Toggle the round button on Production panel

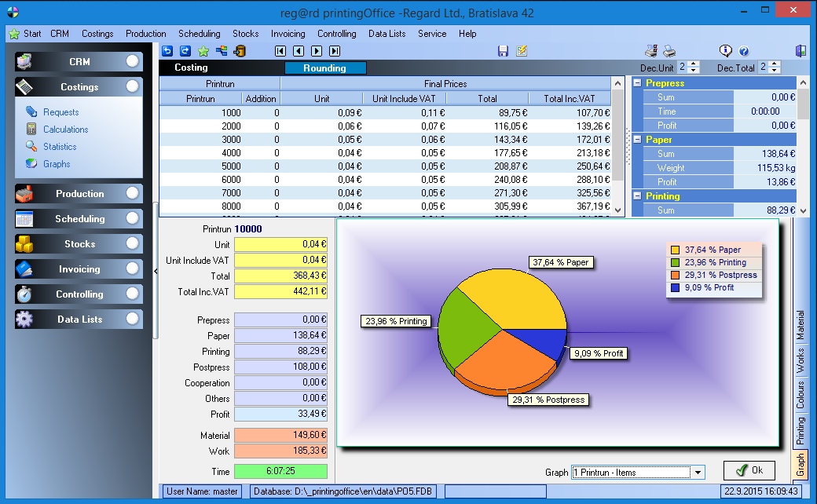tap(132, 193)
